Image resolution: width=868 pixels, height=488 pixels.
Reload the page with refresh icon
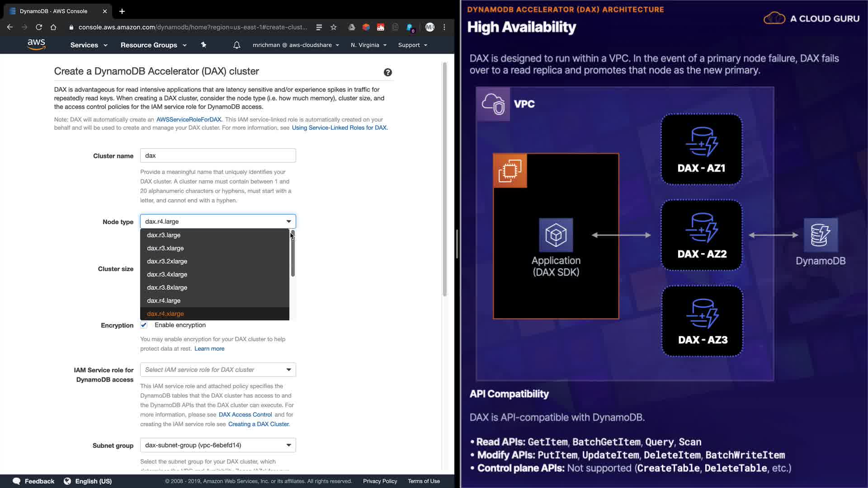click(x=39, y=27)
